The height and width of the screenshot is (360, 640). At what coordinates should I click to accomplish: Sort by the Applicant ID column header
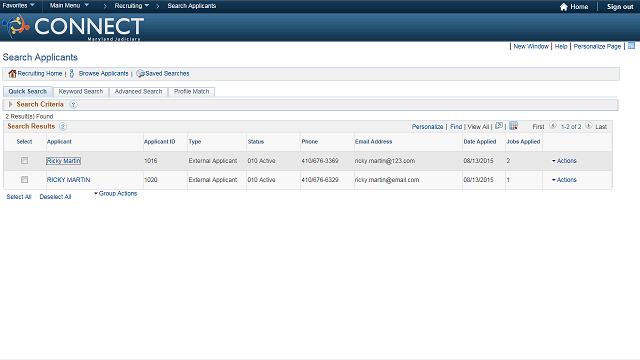tap(160, 142)
